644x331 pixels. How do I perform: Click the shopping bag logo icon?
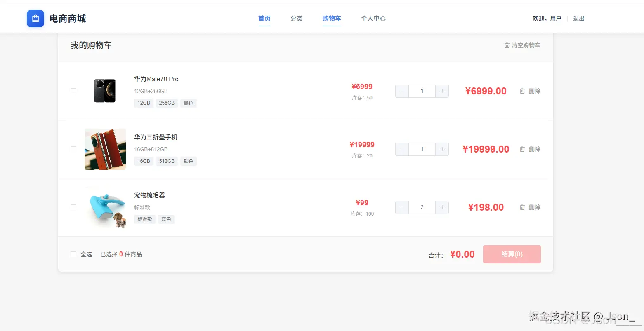pos(35,19)
